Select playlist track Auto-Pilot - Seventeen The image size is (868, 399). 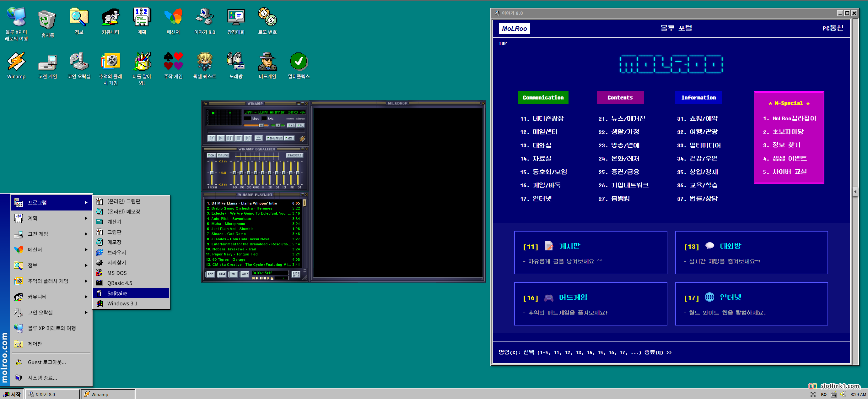pos(253,219)
